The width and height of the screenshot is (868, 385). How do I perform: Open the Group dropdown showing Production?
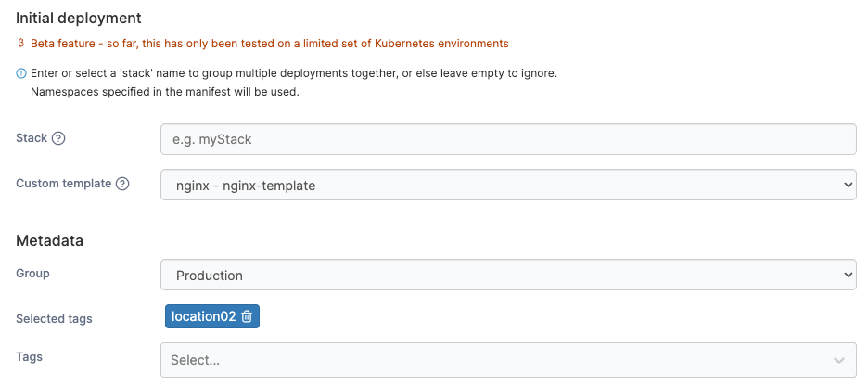508,276
